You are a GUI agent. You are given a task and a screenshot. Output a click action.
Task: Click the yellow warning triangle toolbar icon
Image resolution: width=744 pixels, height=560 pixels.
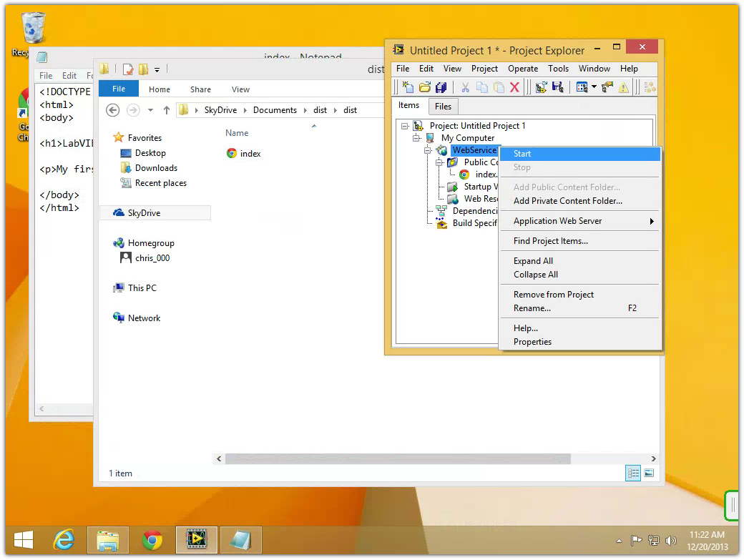click(x=624, y=87)
